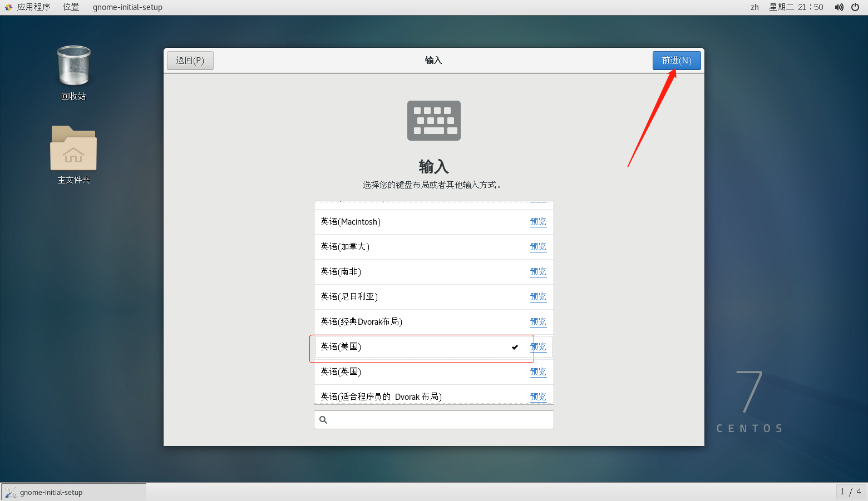Preview the 英语(南非) layout
The width and height of the screenshot is (868, 501).
coord(538,272)
